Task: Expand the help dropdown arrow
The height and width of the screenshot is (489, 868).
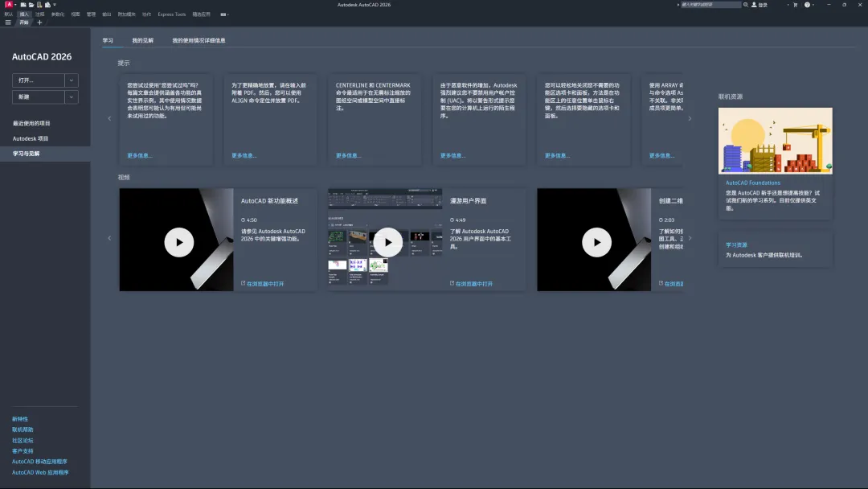Action: (813, 5)
